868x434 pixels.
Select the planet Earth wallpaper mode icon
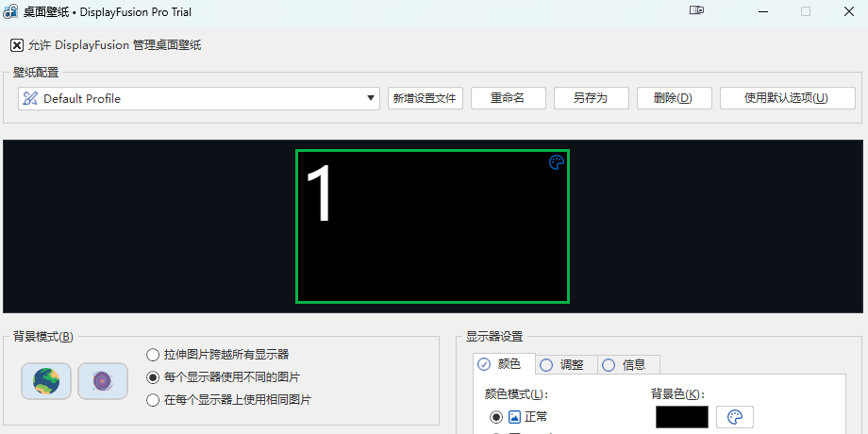point(46,381)
